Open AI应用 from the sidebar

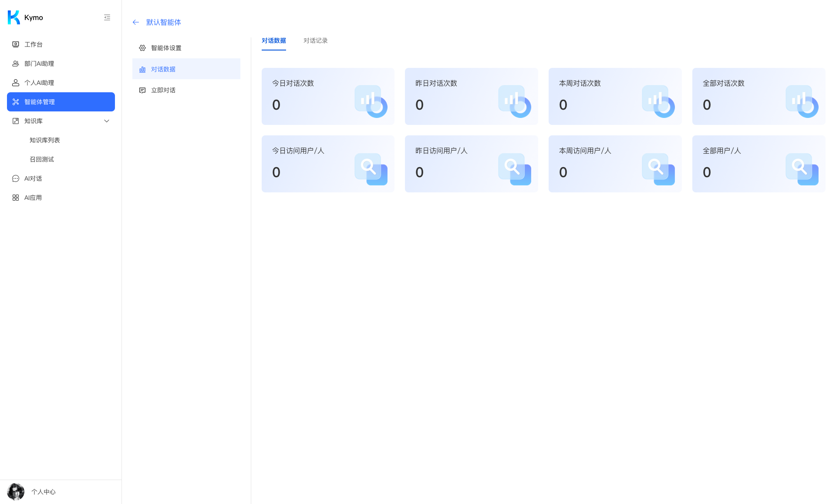click(33, 198)
